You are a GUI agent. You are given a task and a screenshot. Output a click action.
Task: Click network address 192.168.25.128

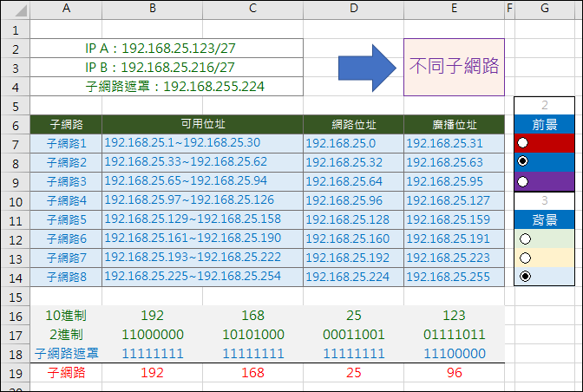coord(354,219)
